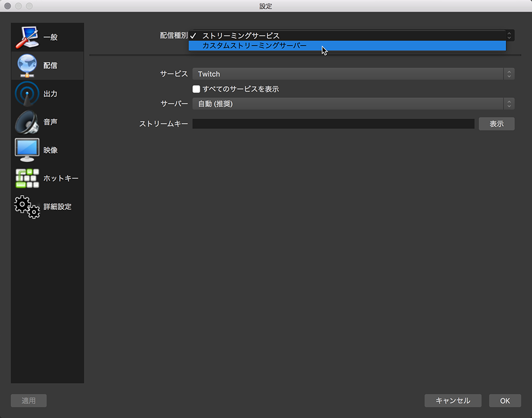Viewport: 532px width, 418px height.
Task: Close the 設定 window
Action: click(x=8, y=6)
